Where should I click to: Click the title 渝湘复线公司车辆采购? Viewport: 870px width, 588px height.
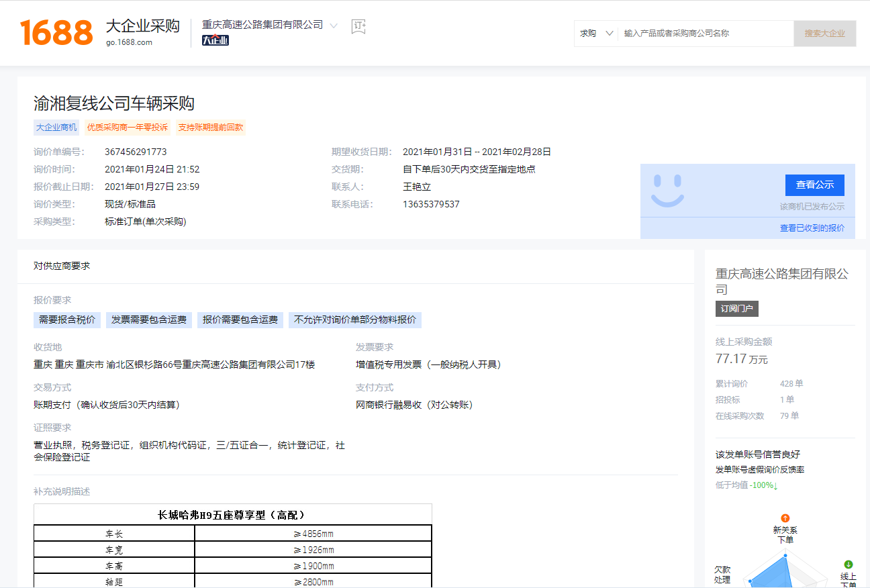click(x=114, y=103)
